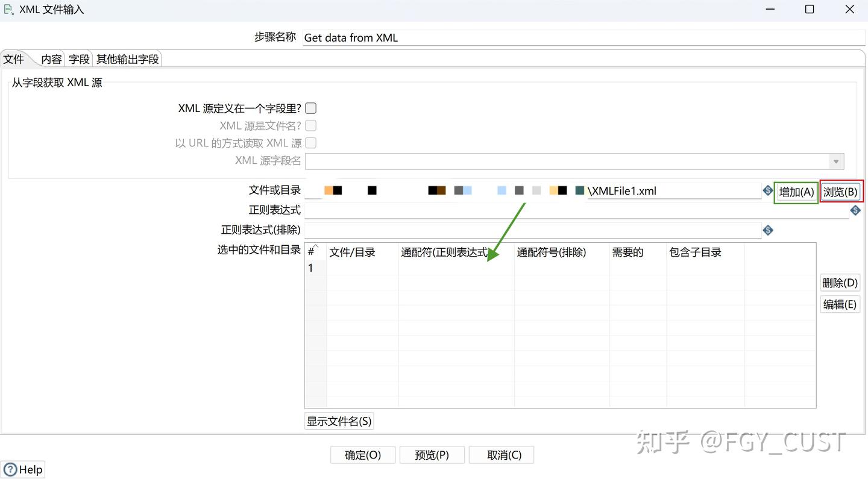Viewport: 868px width, 479px height.
Task: Click 删除(D) to remove selected file row
Action: tap(840, 282)
